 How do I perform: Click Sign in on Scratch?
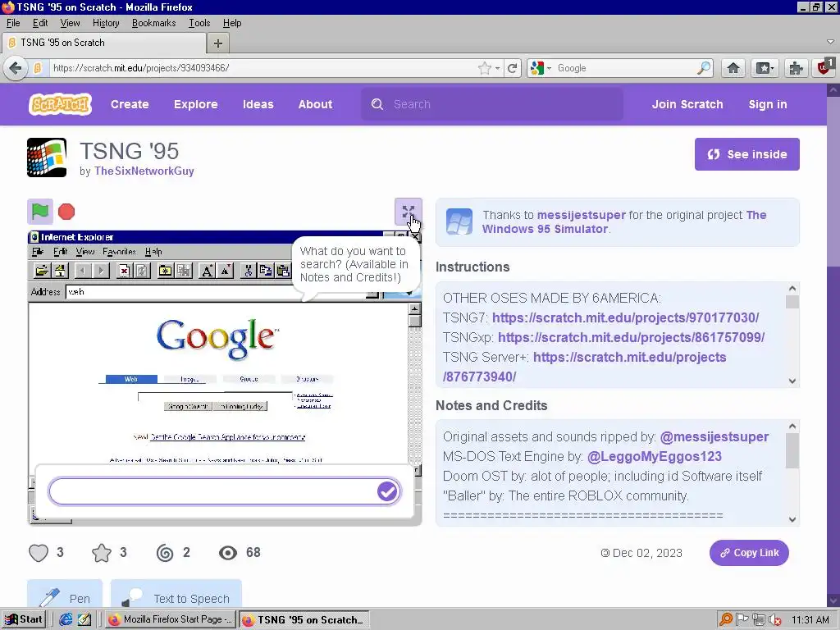tap(768, 104)
